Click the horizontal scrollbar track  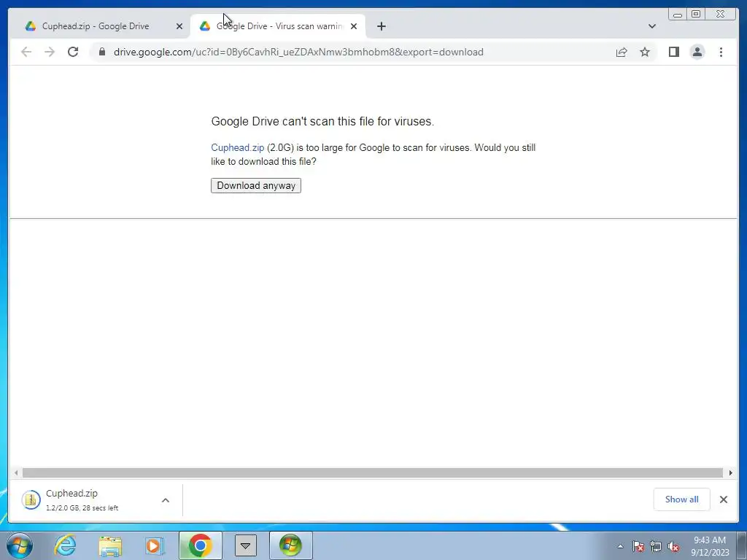click(373, 472)
